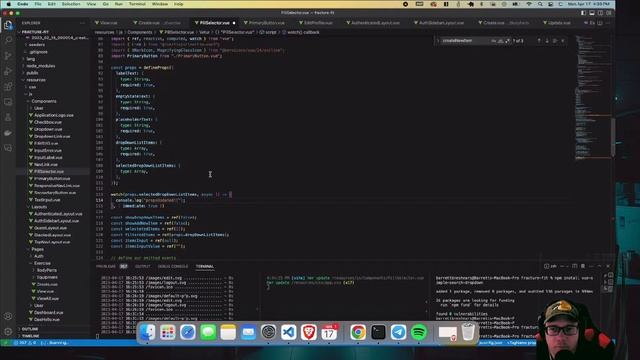The image size is (640, 360).
Task: Go to next find match arrow
Action: (x=547, y=41)
